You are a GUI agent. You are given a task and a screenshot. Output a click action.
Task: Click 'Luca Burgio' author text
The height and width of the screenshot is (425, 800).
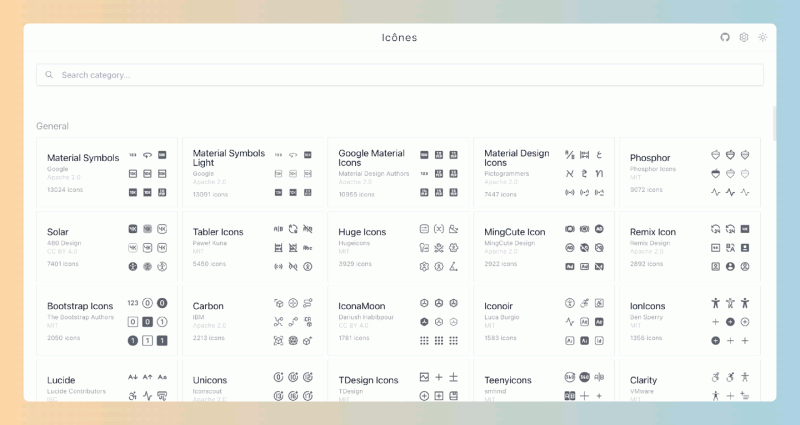(x=502, y=317)
